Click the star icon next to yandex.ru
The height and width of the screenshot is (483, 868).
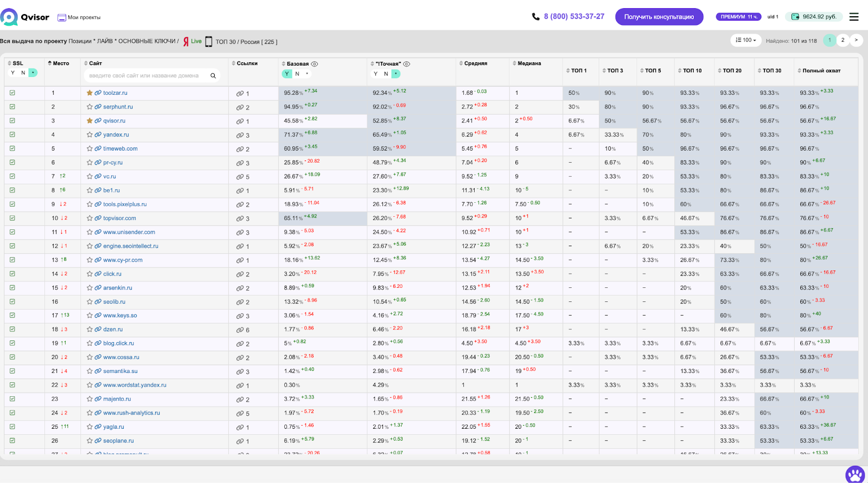click(90, 134)
